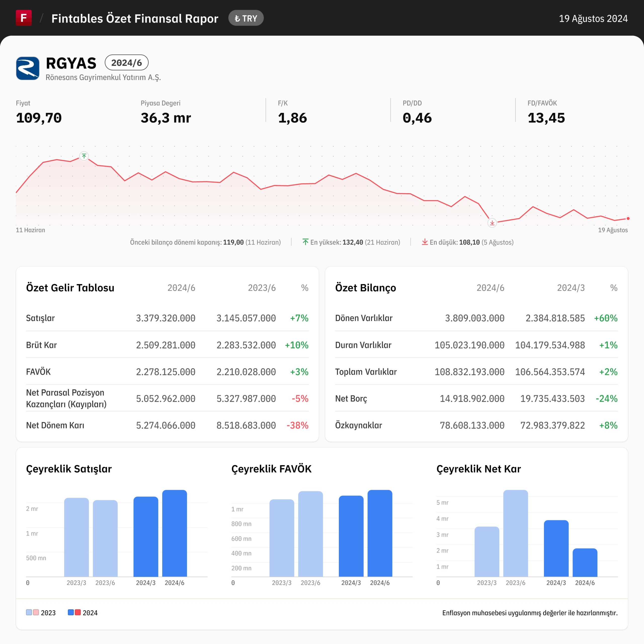Screen dimensions: 644x644
Task: Click the Özet Gelir Tablosu heading
Action: (x=70, y=288)
